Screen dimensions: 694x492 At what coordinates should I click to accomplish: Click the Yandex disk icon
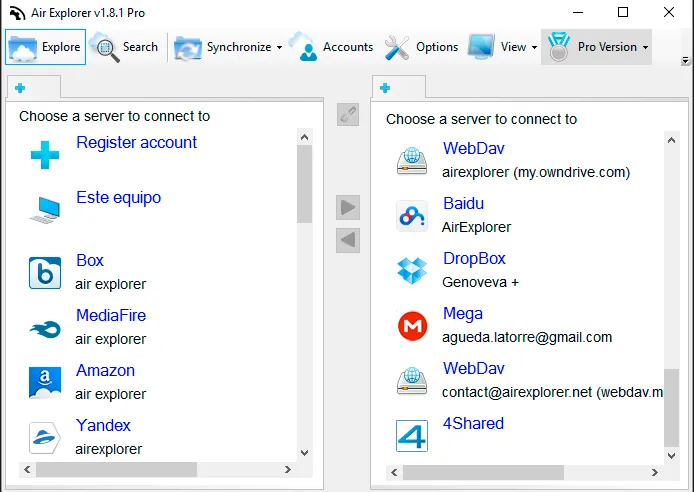click(x=45, y=438)
